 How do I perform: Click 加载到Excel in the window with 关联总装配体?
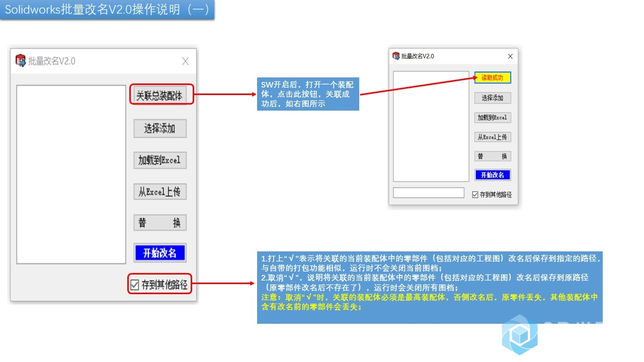click(160, 160)
